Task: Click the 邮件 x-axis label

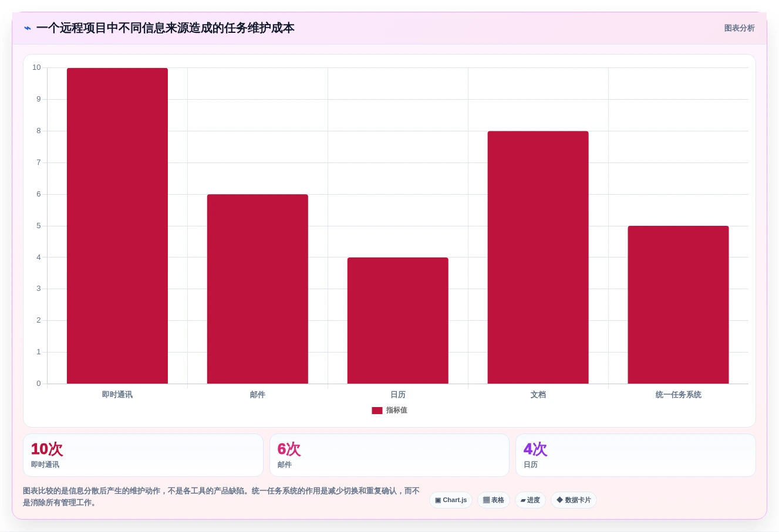Action: (x=258, y=395)
